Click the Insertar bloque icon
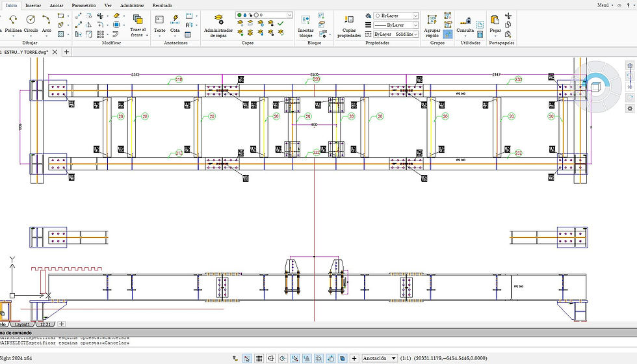This screenshot has height=364, width=637. 305,19
